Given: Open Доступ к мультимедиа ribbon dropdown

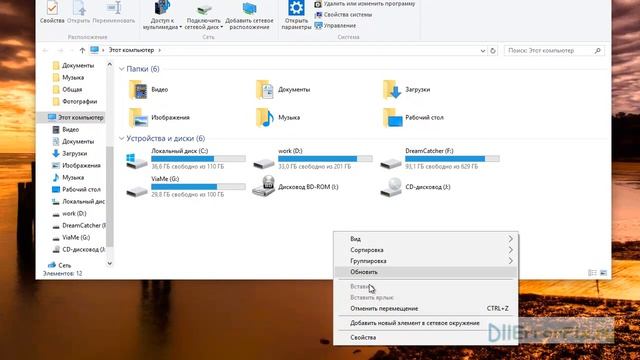Looking at the screenshot, I should 162,16.
